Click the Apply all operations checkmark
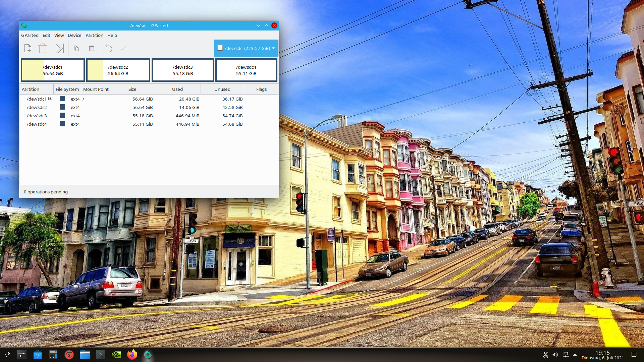This screenshot has height=362, width=644. [x=123, y=48]
